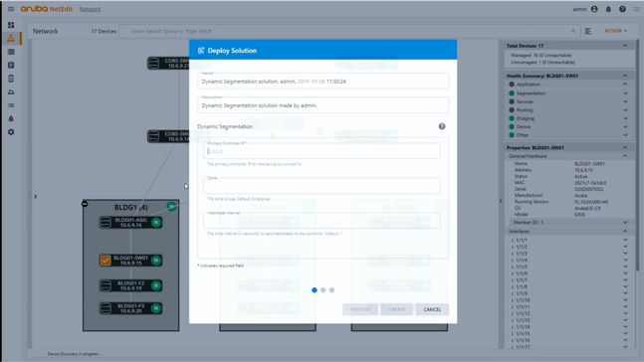
Task: Click the BLDG1 group green status badge
Action: click(x=171, y=206)
